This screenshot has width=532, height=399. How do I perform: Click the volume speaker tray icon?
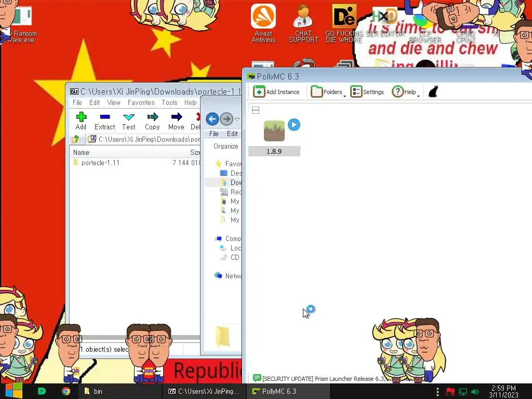point(475,392)
